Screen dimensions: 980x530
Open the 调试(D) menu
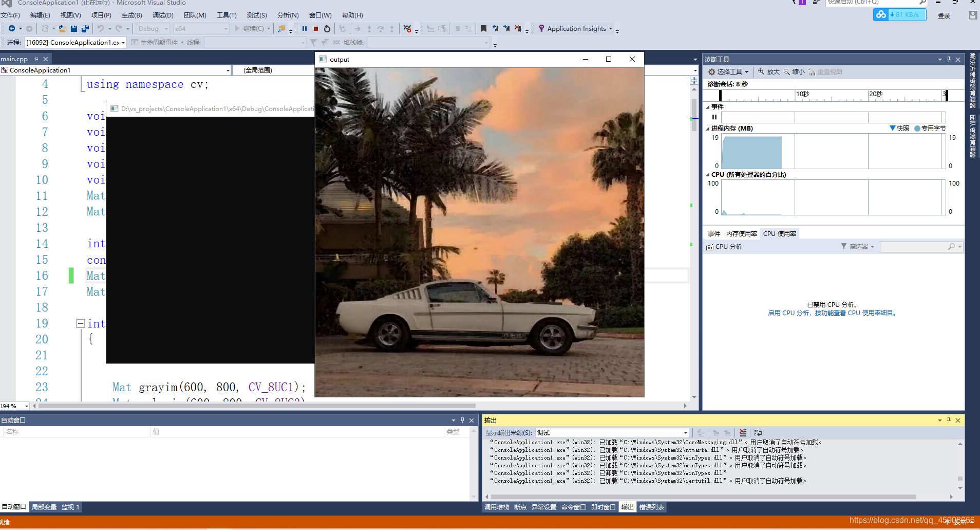(163, 15)
